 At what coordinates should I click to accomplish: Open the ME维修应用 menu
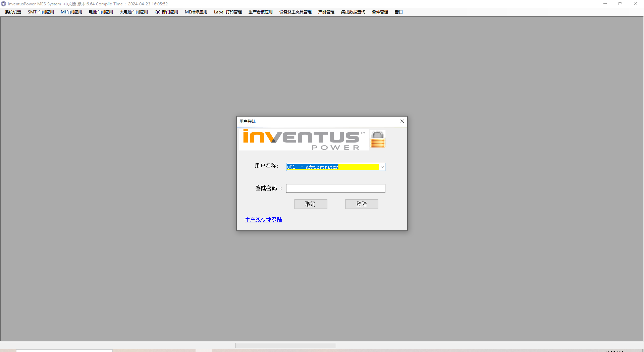(x=196, y=12)
